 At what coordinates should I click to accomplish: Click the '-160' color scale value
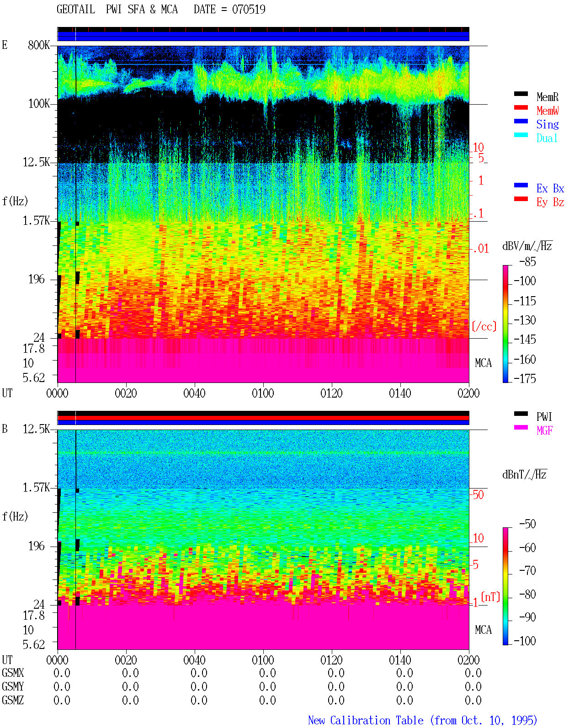(x=525, y=360)
